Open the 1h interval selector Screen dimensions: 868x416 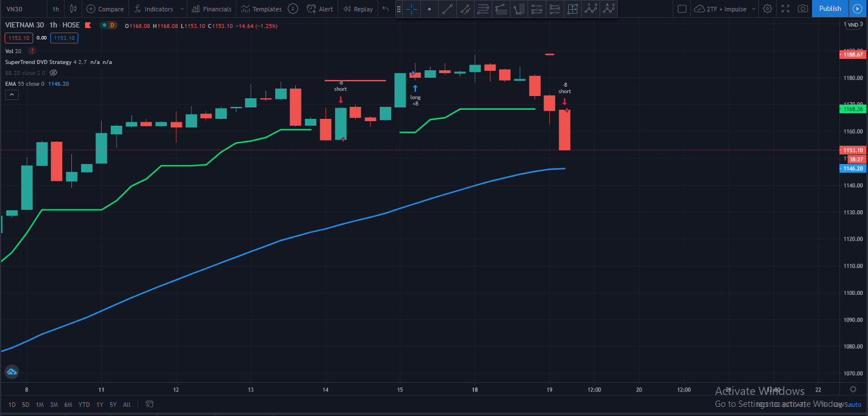click(55, 9)
